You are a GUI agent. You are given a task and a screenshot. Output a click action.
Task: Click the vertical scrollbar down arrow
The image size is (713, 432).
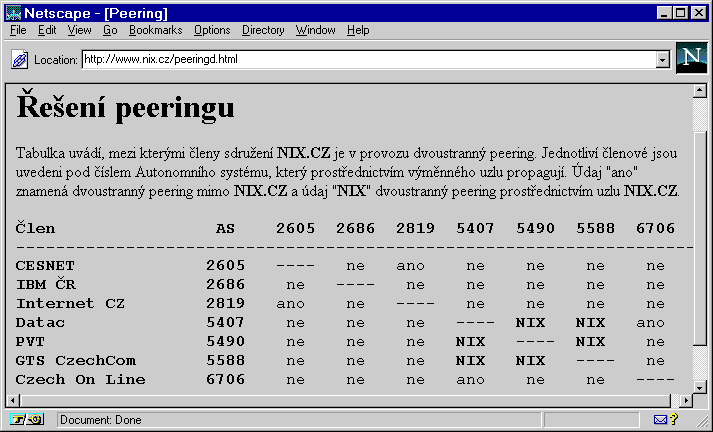(700, 387)
